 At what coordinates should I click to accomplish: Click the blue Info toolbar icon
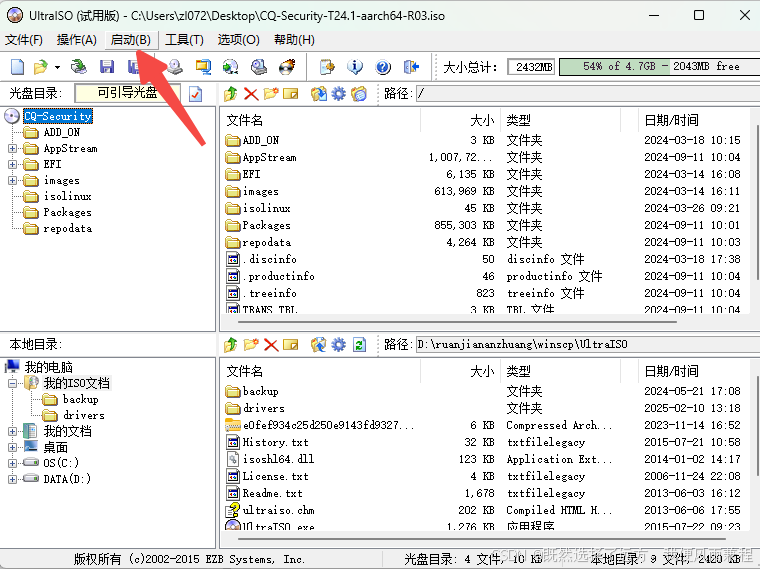coord(355,67)
